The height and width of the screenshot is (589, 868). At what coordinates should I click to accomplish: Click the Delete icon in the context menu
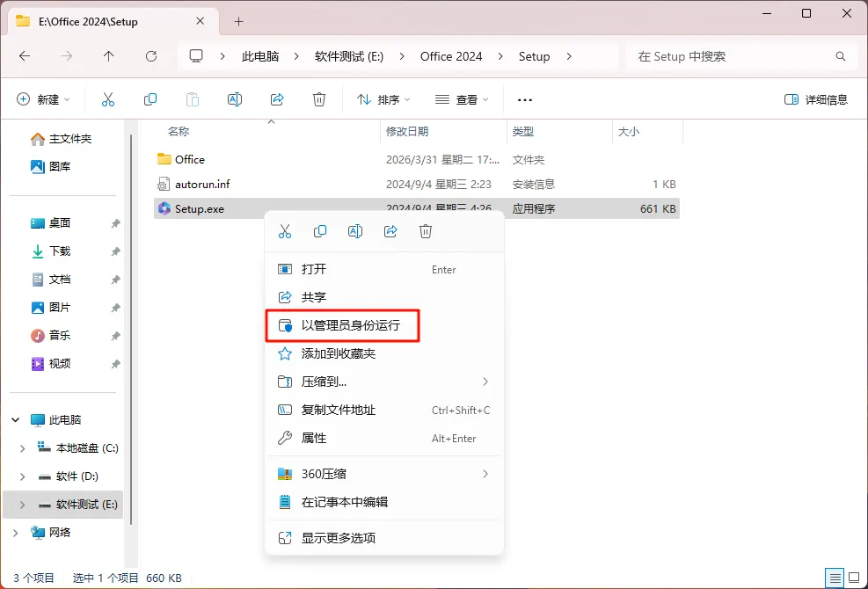point(425,231)
